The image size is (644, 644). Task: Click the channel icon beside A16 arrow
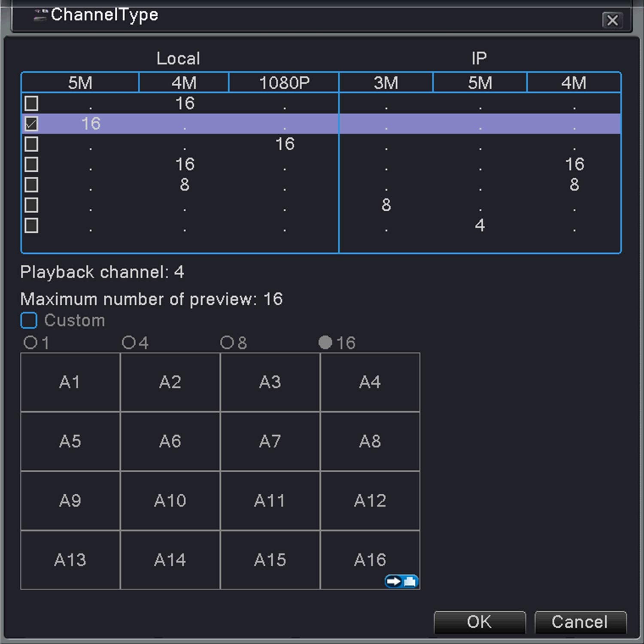[x=410, y=581]
